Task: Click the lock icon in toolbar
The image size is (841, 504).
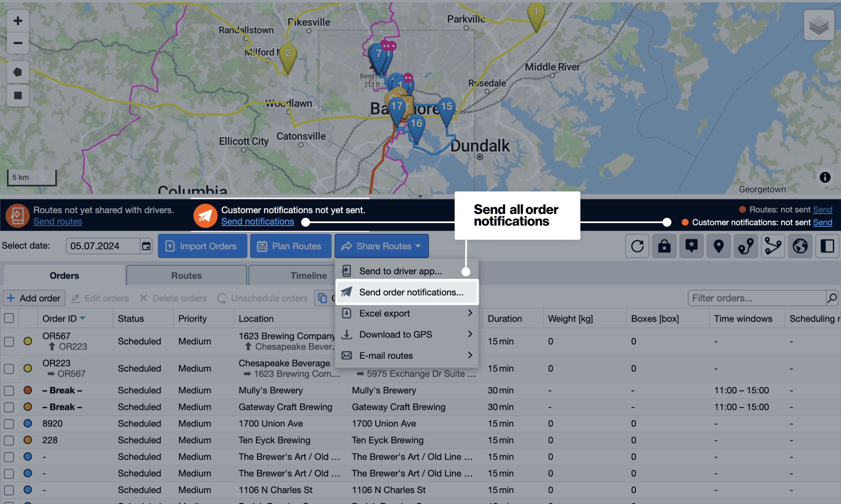Action: point(664,246)
